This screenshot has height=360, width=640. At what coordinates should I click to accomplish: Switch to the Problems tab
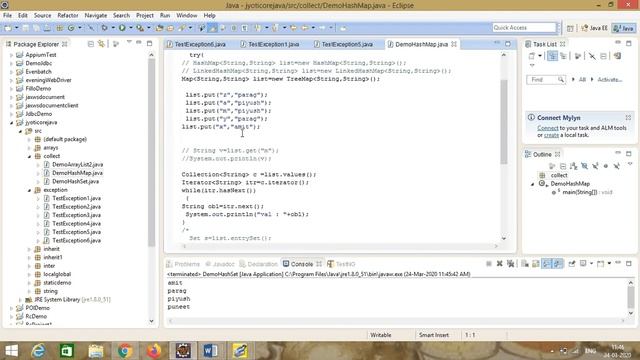[x=183, y=264]
